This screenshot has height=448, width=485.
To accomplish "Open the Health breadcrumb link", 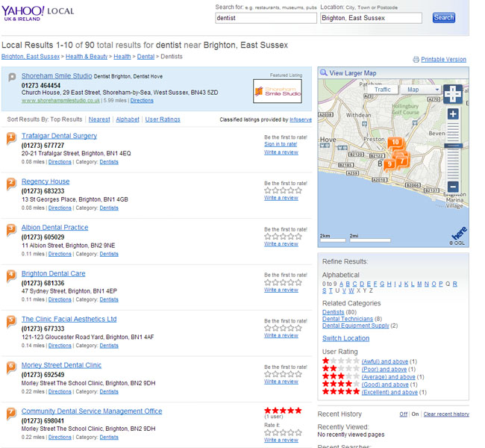I will [x=122, y=57].
